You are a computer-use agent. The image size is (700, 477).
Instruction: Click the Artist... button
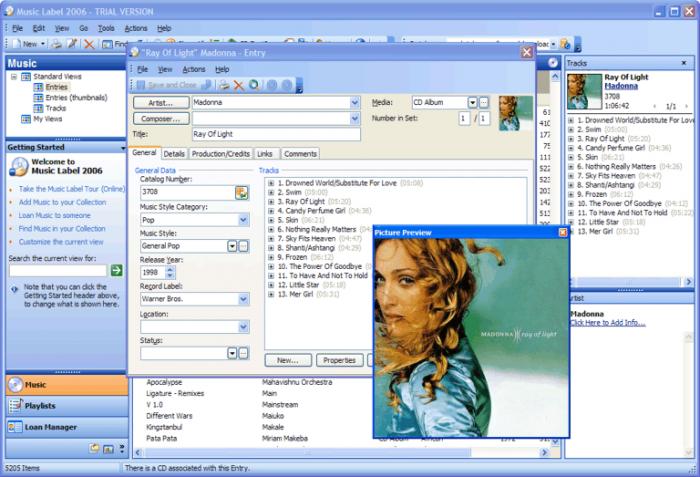(161, 103)
